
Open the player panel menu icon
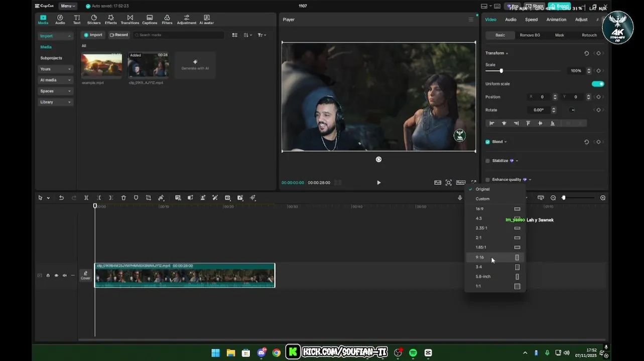(x=471, y=20)
